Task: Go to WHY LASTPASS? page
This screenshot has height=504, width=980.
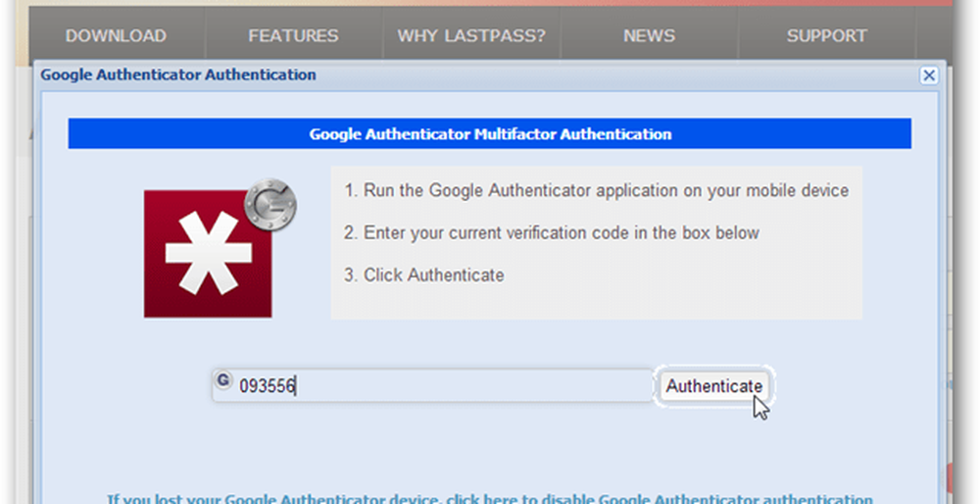Action: (471, 35)
